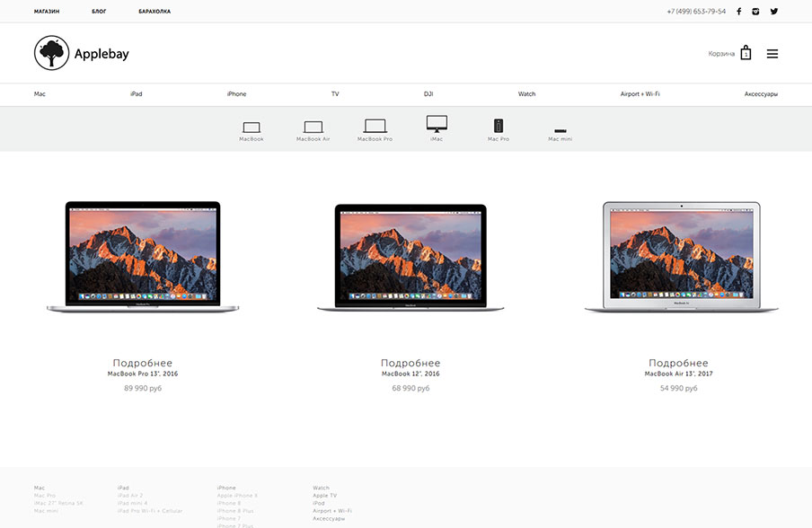Open the footer Airport + Wi-Fi link
This screenshot has width=812, height=528.
coord(332,511)
